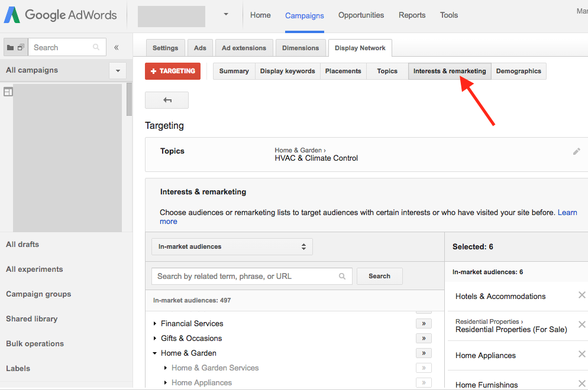Viewport: 588px width, 390px height.
Task: Open the Opportunities menu
Action: coord(361,15)
